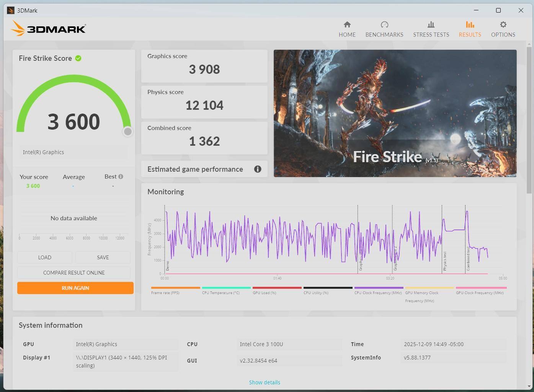
Task: Click the Save result button
Action: point(103,257)
